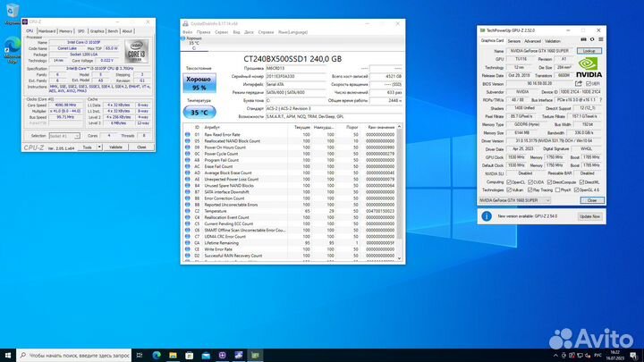Image resolution: width=644 pixels, height=362 pixels.
Task: Open the Mainboard tab in CPU-Z
Action: [x=47, y=31]
